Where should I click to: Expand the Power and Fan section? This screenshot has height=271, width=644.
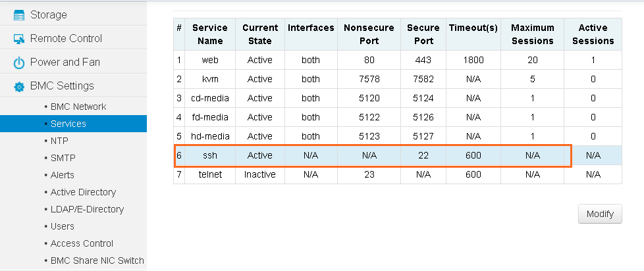click(73, 62)
